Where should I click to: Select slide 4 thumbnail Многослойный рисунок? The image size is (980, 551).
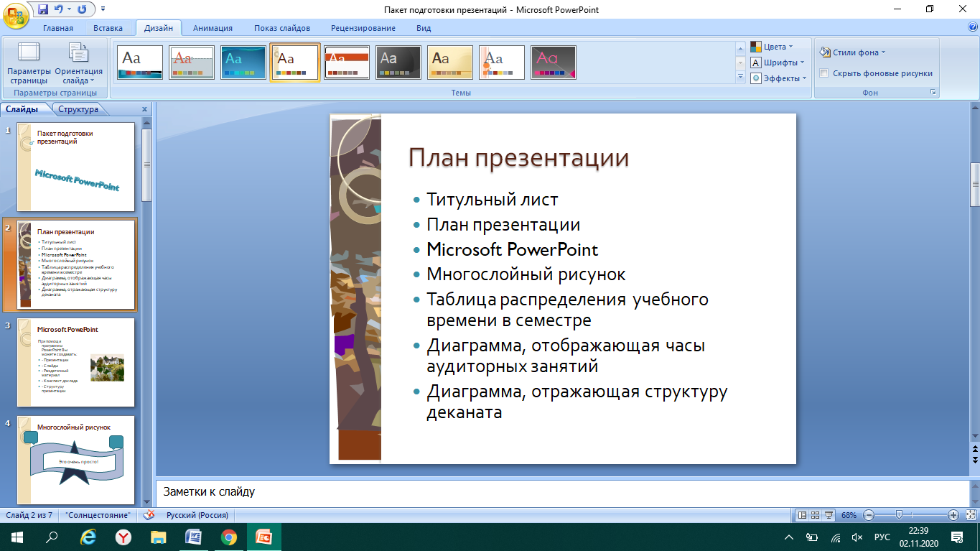pyautogui.click(x=75, y=460)
